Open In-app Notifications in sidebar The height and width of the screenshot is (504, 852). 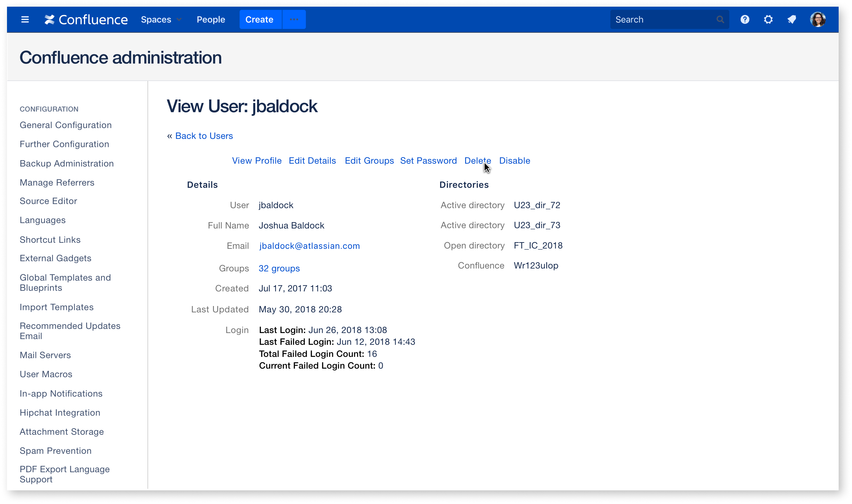(61, 394)
